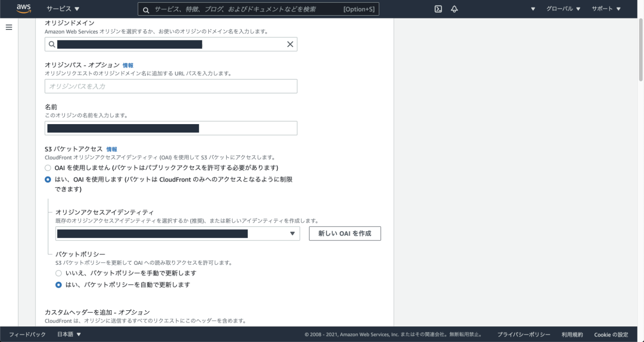Focus the top service search box
Image resolution: width=644 pixels, height=342 pixels.
[259, 9]
